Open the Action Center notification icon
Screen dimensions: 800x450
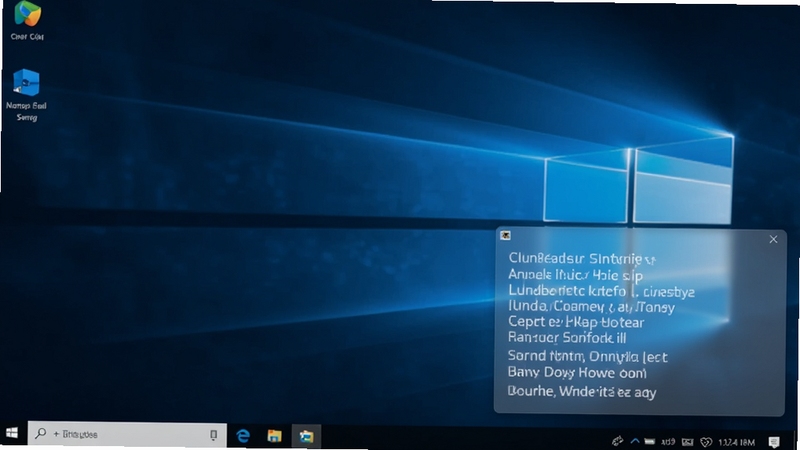pyautogui.click(x=774, y=442)
